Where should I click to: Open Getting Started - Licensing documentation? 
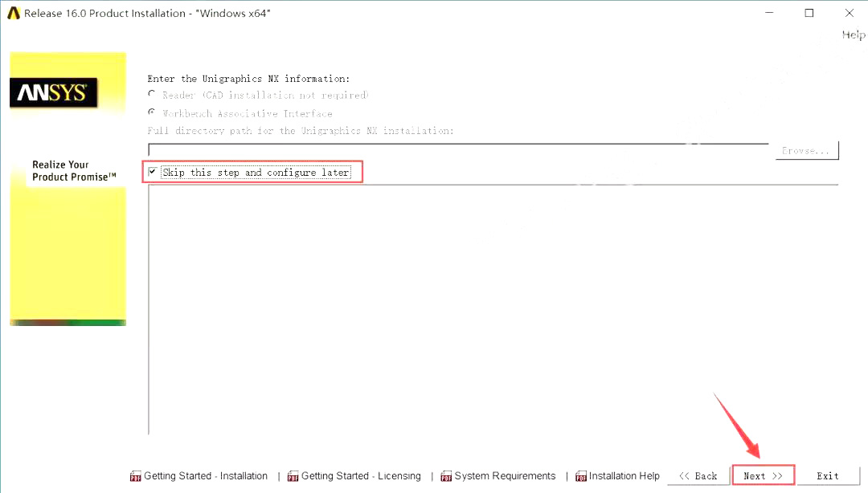pos(362,475)
